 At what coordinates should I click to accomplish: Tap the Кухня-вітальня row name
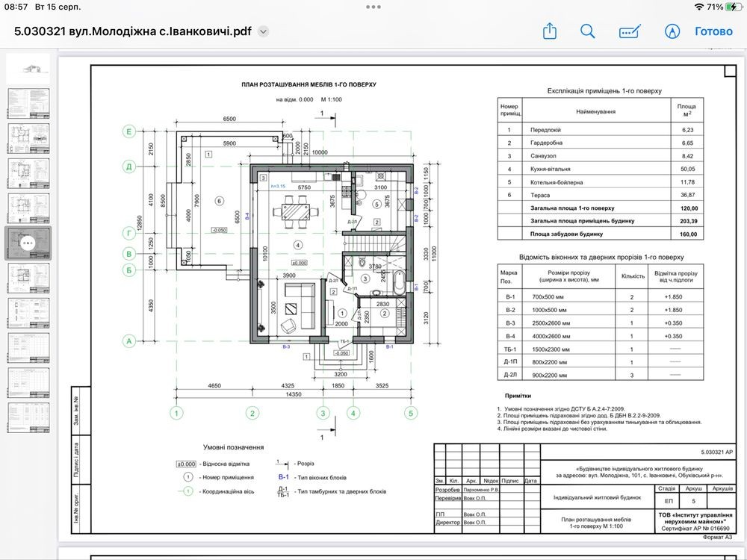(x=550, y=169)
